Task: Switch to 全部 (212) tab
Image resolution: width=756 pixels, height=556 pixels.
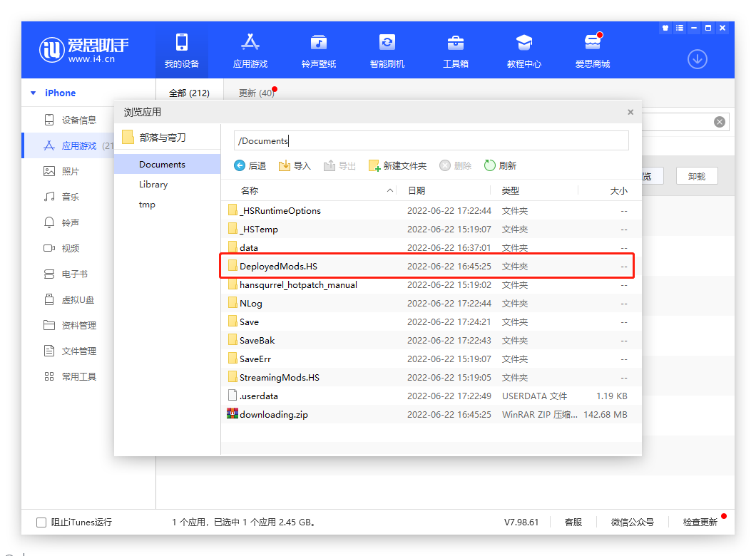Action: [x=189, y=93]
